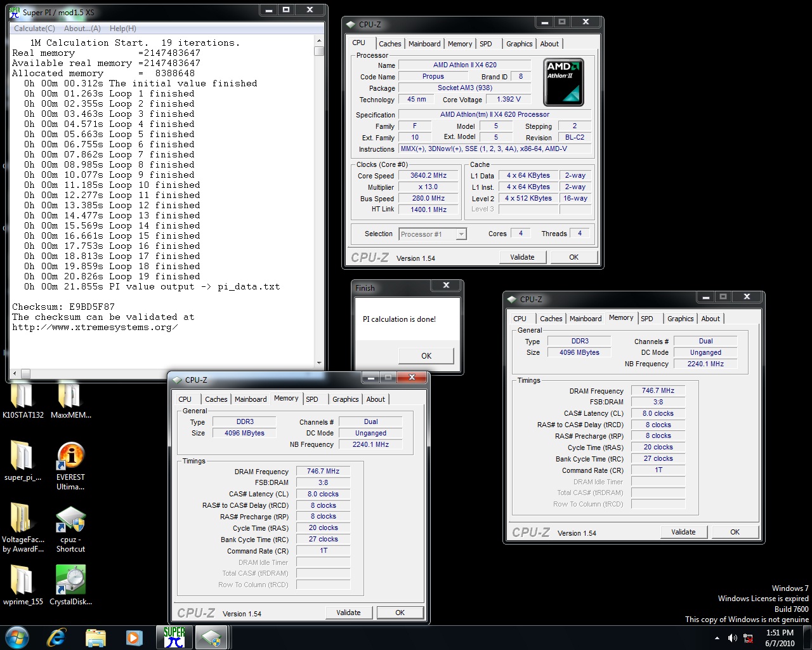Click Super PI vertical scrollbar up arrow
This screenshot has height=650, width=812.
coord(319,41)
